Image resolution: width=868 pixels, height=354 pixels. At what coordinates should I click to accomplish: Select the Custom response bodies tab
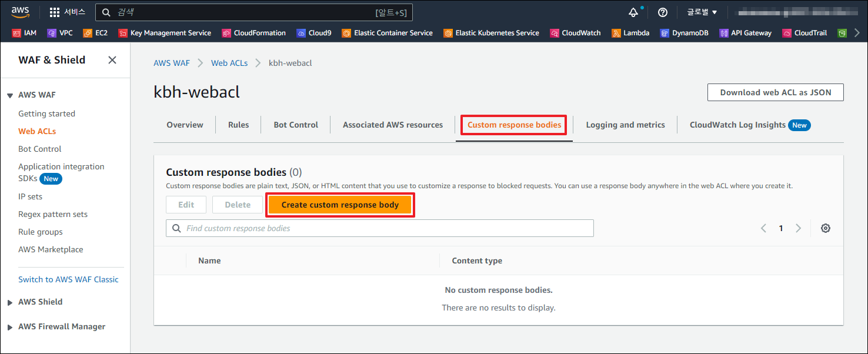pyautogui.click(x=514, y=125)
